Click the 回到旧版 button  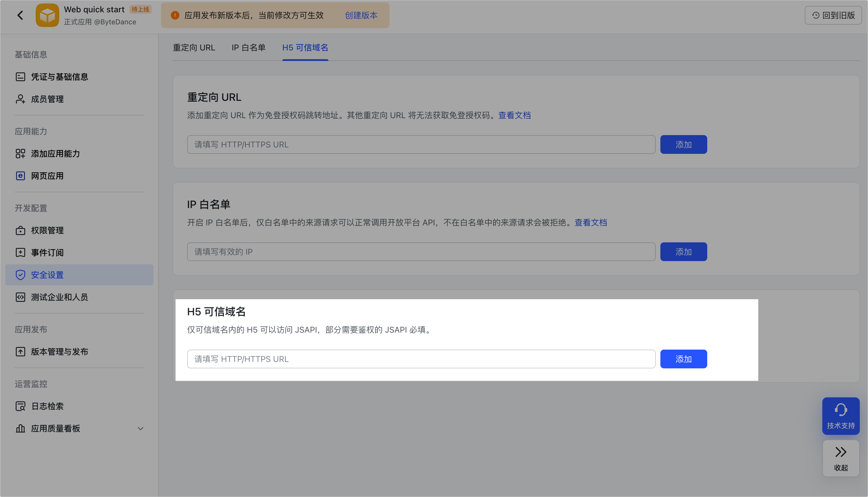833,15
